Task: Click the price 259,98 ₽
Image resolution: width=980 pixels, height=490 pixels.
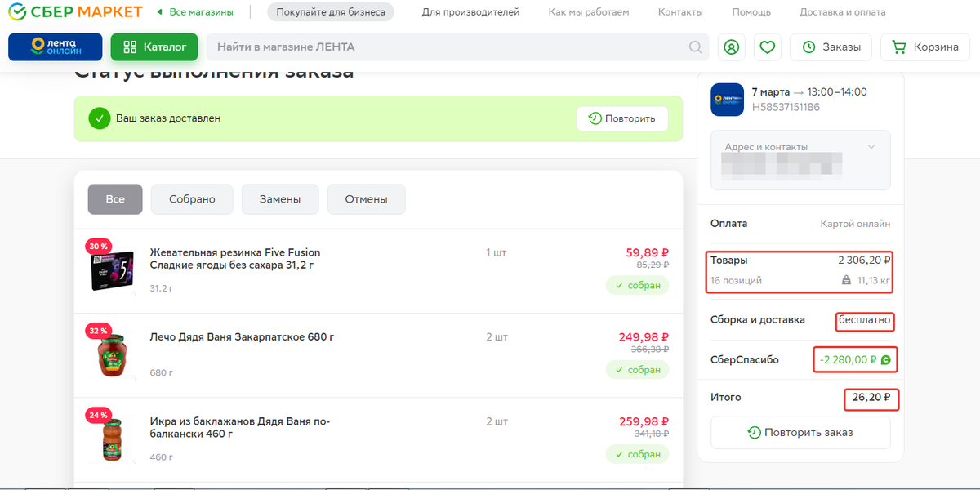Action: 644,421
